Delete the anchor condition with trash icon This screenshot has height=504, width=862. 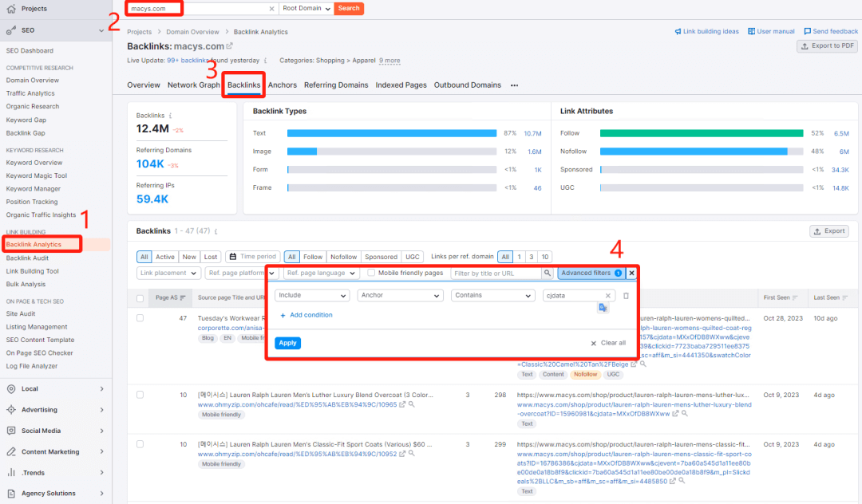click(x=626, y=295)
